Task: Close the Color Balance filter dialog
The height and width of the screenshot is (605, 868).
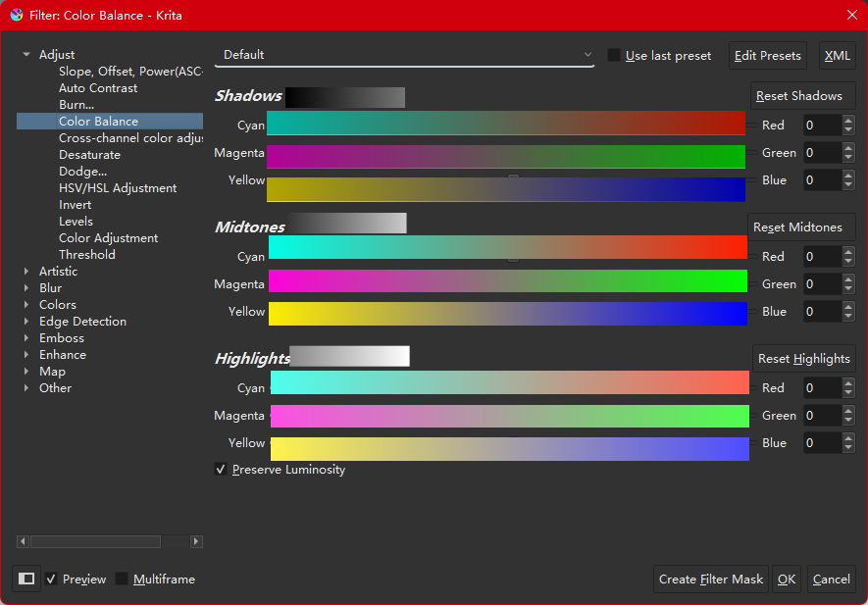Action: 850,15
